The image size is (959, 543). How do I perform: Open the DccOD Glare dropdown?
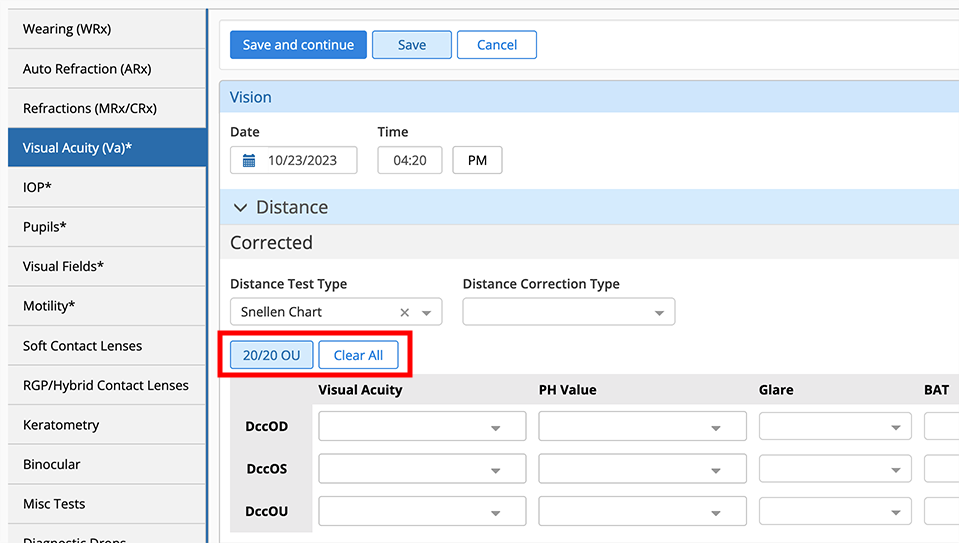click(895, 427)
